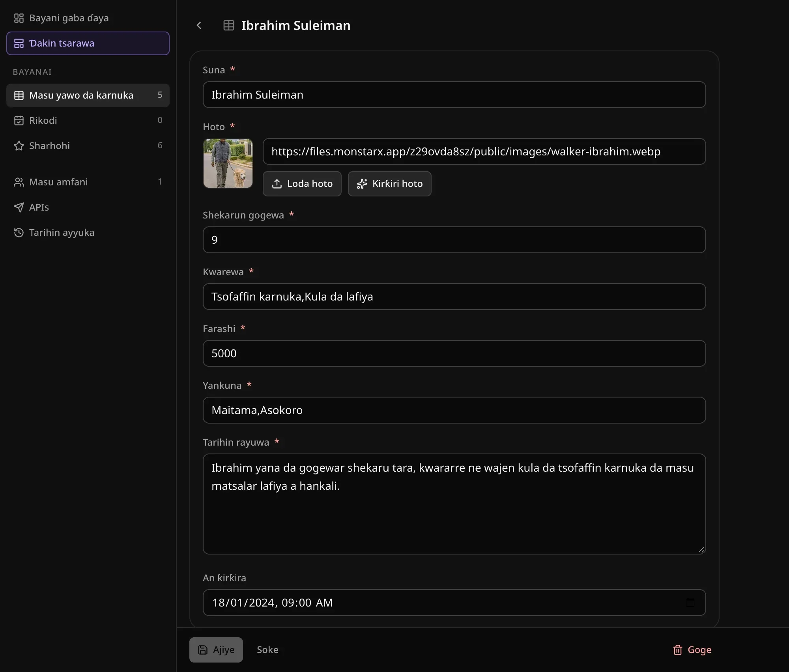Click the upload arrow icon in Loda hoto
This screenshot has width=789, height=672.
tap(277, 184)
